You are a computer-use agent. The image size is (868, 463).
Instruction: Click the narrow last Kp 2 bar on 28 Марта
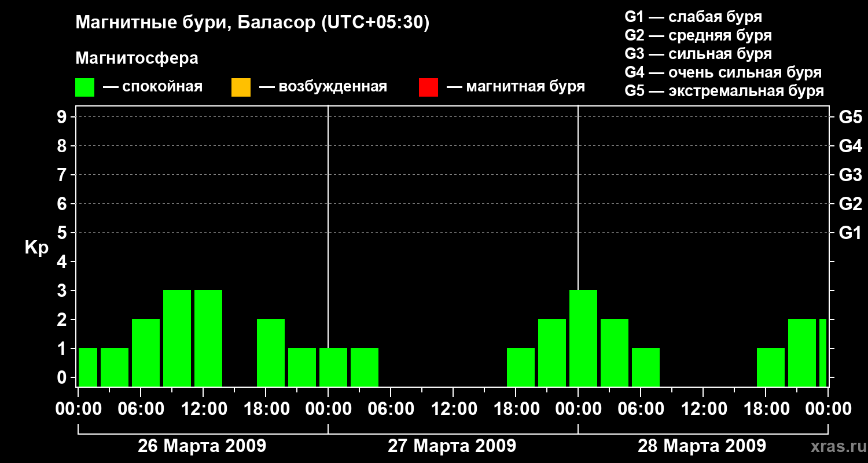point(823,352)
